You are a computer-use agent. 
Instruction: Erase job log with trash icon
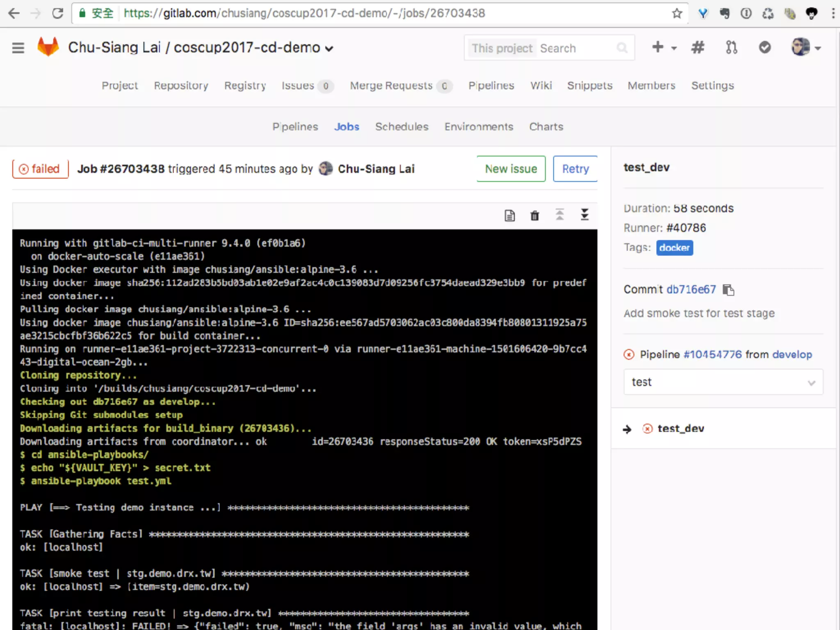pos(534,215)
